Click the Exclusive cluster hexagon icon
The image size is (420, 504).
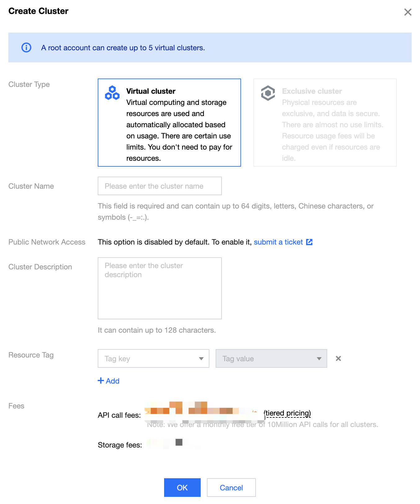[x=268, y=93]
